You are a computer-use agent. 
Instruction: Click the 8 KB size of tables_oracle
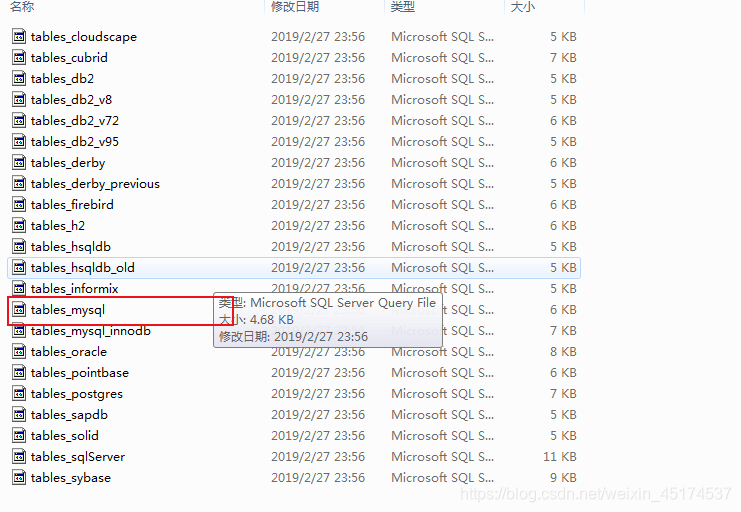(x=563, y=351)
